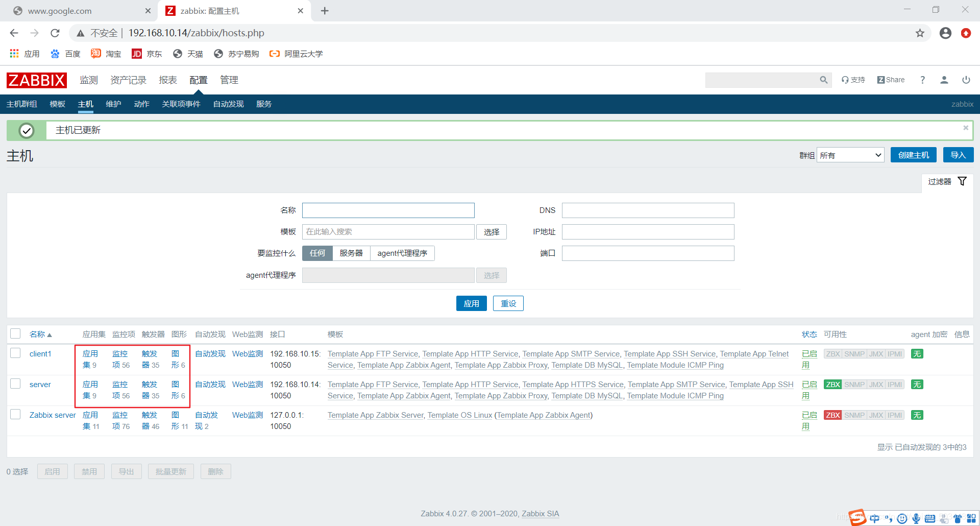
Task: Click the search magnifier icon in header
Action: [x=824, y=80]
